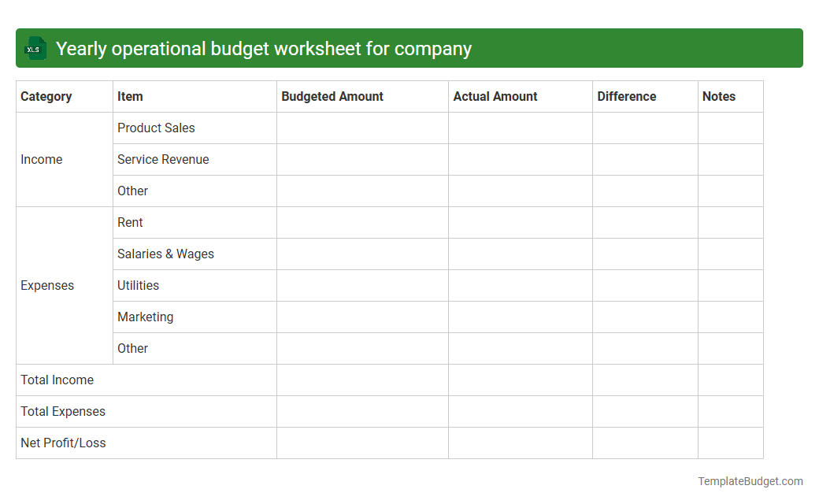Image resolution: width=819 pixels, height=504 pixels.
Task: Click the Notes column header
Action: tap(718, 96)
